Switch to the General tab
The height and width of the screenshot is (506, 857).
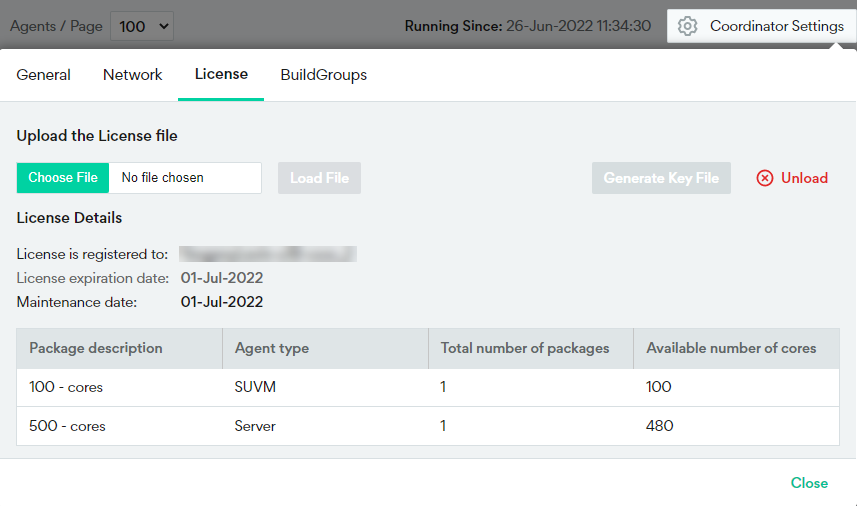point(43,75)
